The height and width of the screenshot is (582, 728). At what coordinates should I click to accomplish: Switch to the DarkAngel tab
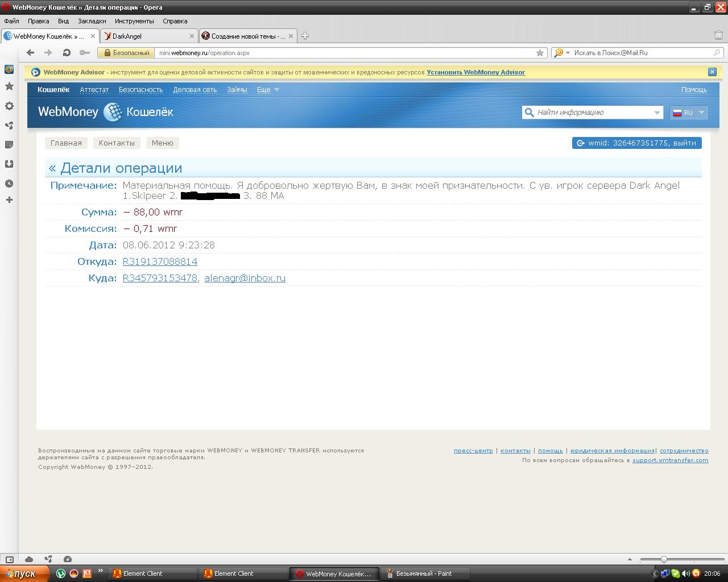click(x=149, y=36)
